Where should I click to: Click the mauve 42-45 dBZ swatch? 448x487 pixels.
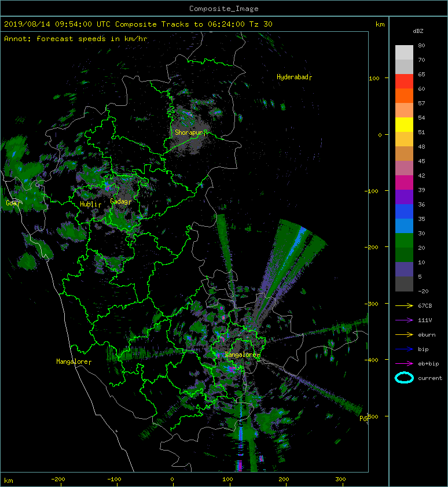(404, 168)
